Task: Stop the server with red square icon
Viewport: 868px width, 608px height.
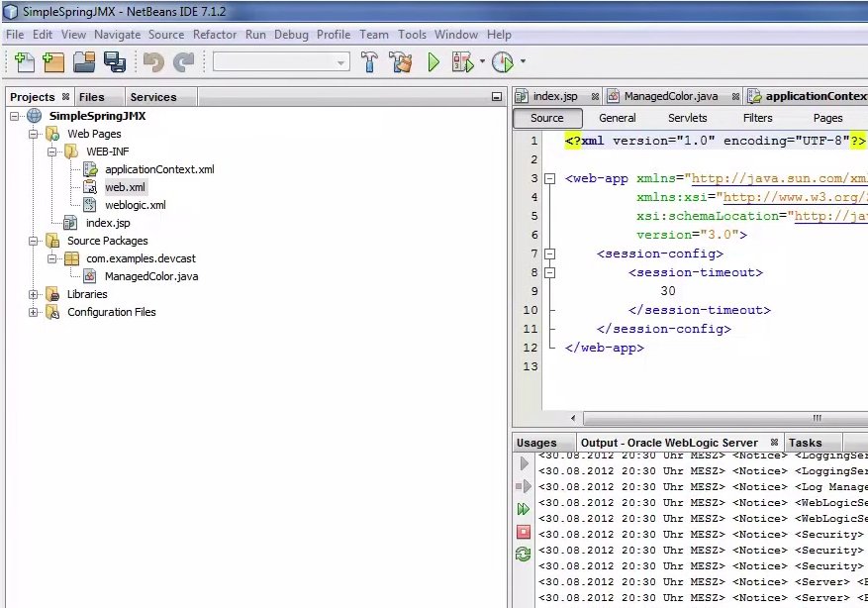Action: point(524,532)
